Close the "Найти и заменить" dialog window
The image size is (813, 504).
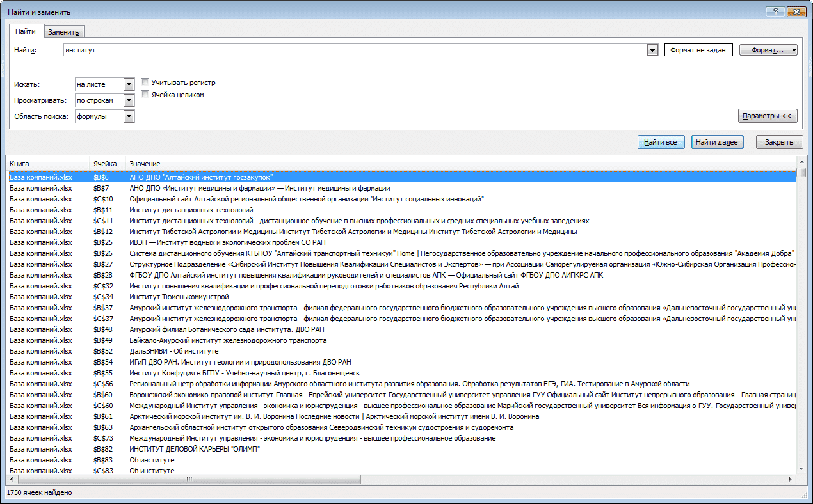795,12
